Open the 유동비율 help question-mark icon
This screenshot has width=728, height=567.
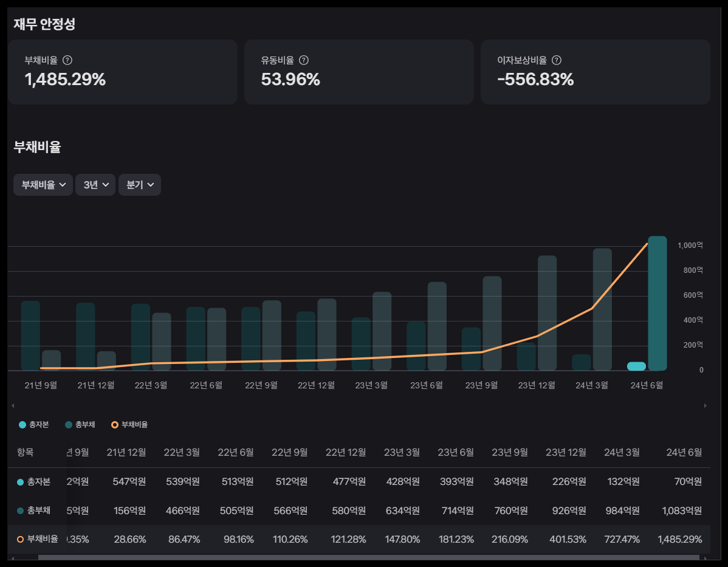304,60
